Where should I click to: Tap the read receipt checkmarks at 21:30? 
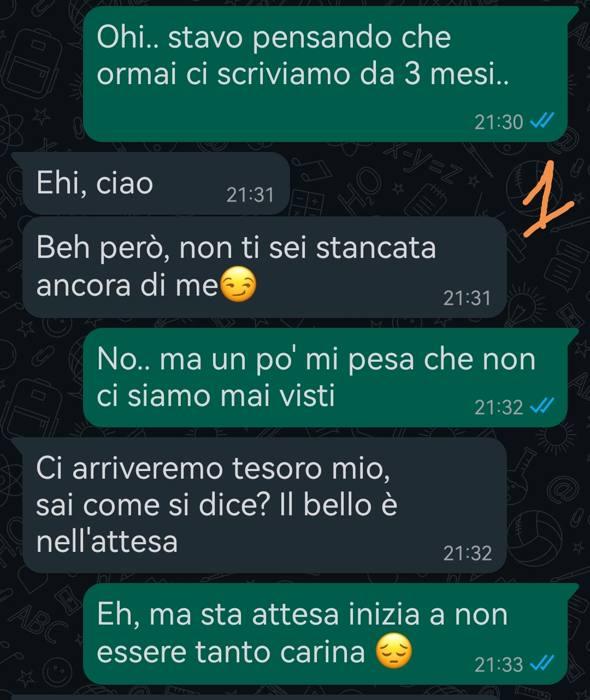click(x=542, y=121)
